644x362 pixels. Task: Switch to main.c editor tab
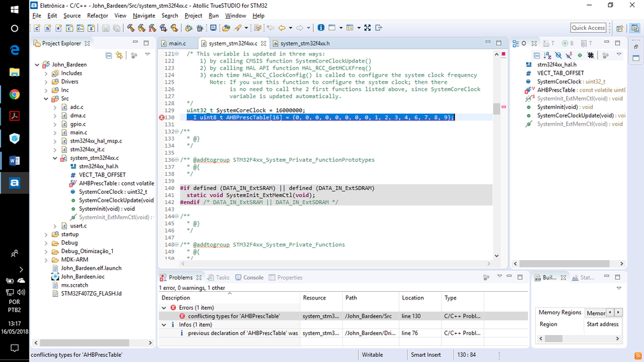[177, 43]
